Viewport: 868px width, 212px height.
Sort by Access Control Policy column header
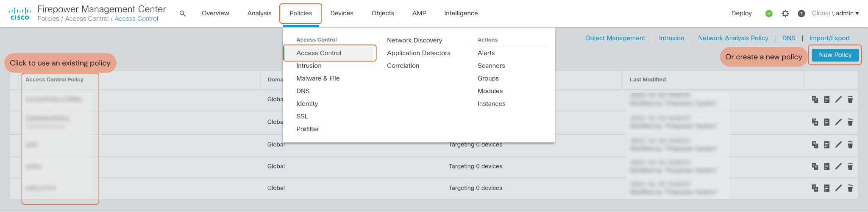(x=54, y=80)
